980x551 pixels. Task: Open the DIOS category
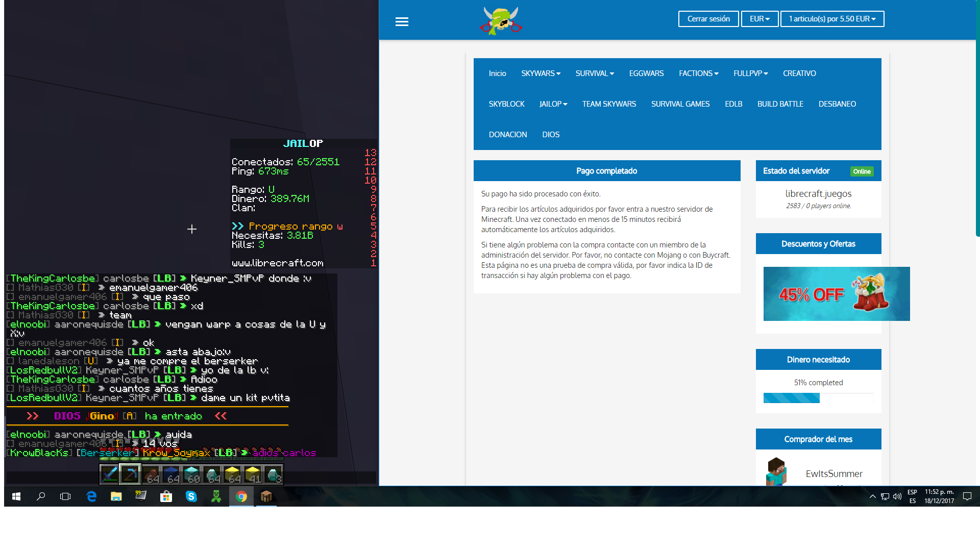point(551,135)
